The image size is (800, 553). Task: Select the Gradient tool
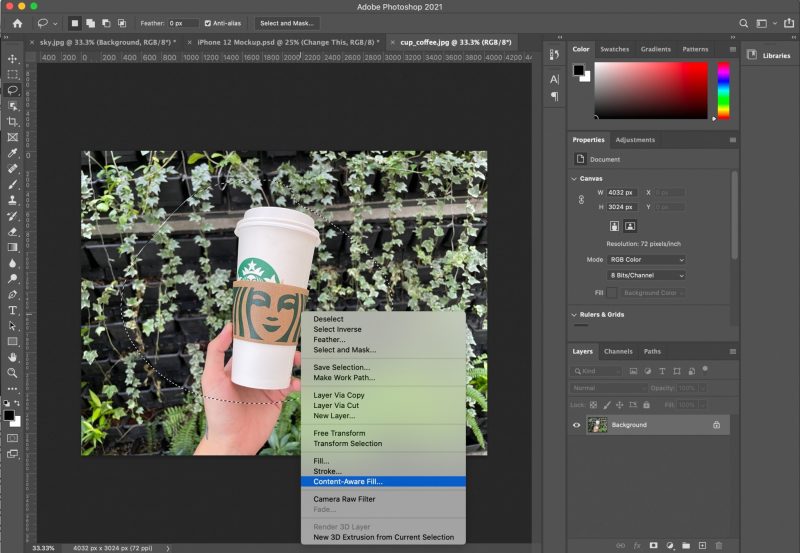12,247
